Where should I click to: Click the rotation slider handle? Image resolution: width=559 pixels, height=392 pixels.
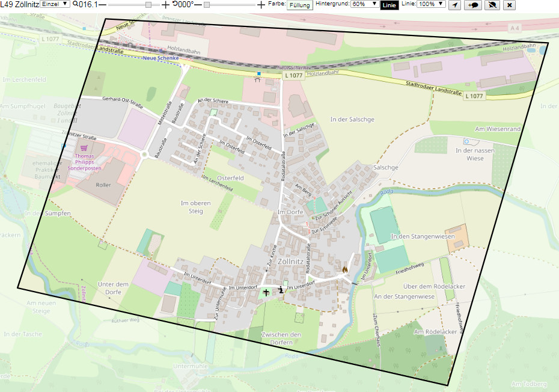pos(207,5)
